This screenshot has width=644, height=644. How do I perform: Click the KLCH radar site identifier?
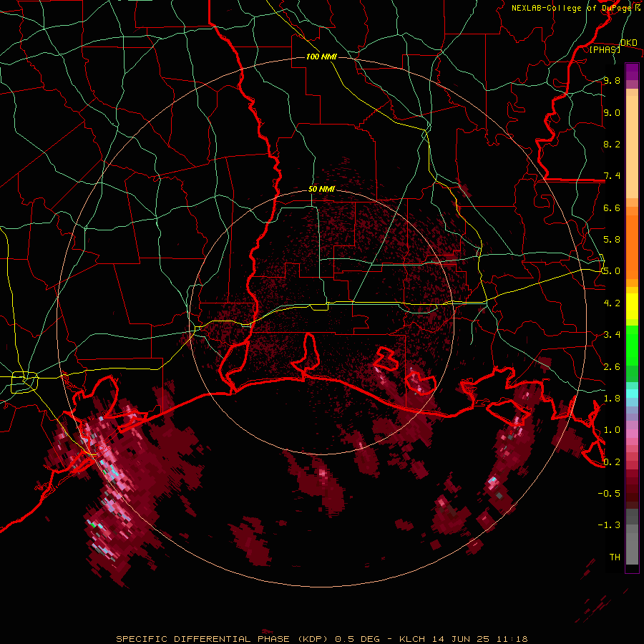tap(411, 639)
